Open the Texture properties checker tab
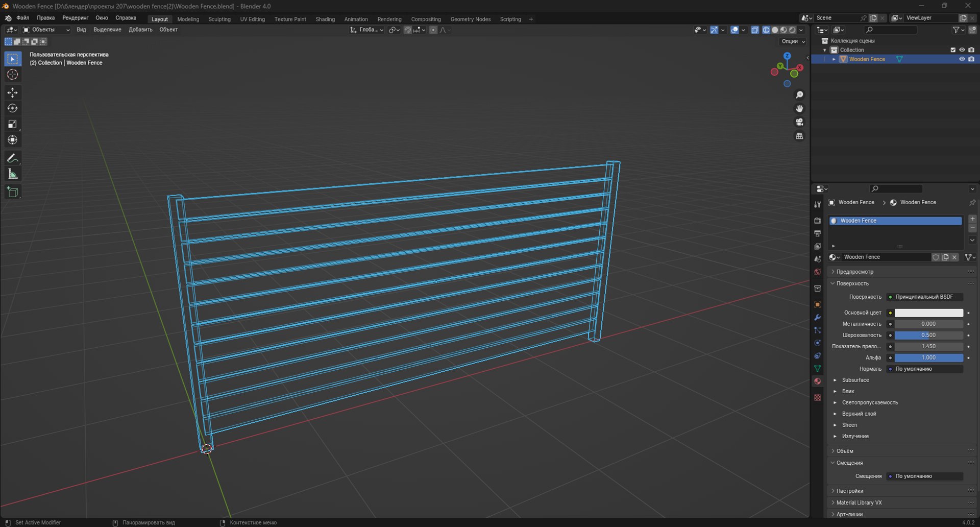980x527 pixels. tap(817, 397)
